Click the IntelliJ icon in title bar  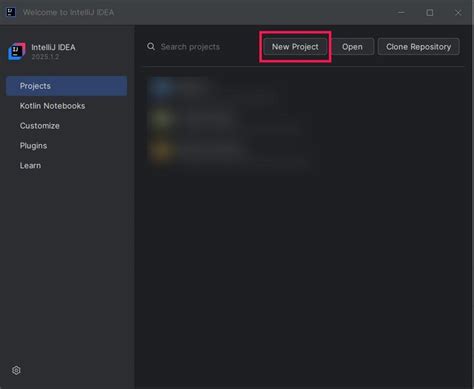tap(11, 12)
